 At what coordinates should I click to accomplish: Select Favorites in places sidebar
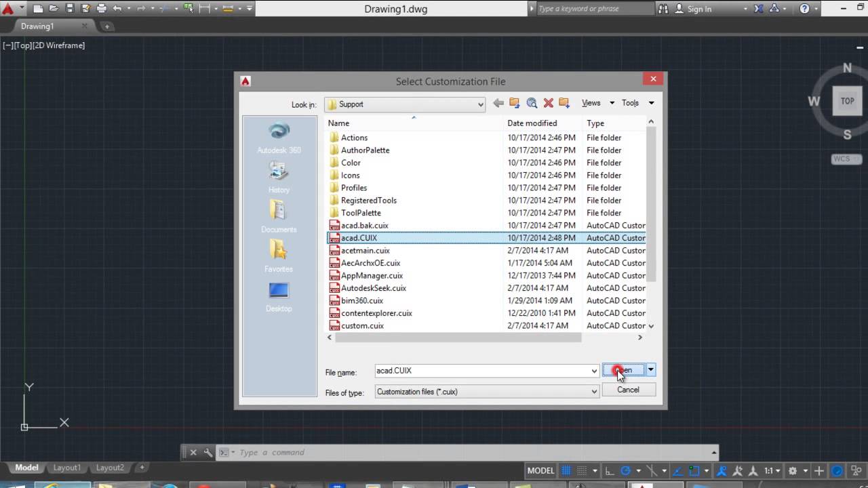[x=279, y=256]
